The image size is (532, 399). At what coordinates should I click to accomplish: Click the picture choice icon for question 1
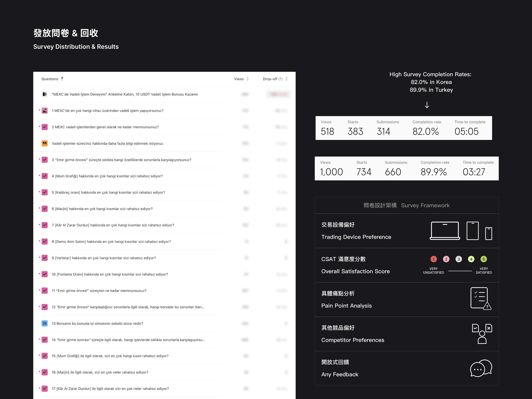pos(45,111)
